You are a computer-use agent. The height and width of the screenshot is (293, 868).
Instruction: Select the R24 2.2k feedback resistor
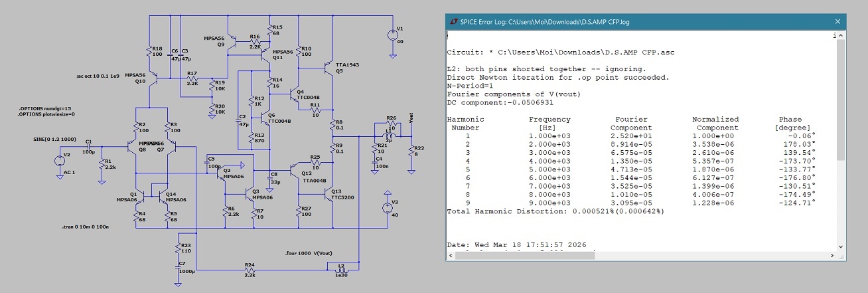pyautogui.click(x=250, y=270)
